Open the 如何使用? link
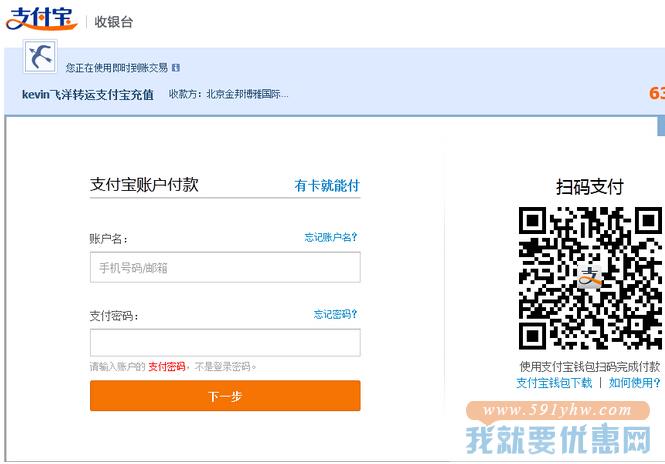 (634, 383)
